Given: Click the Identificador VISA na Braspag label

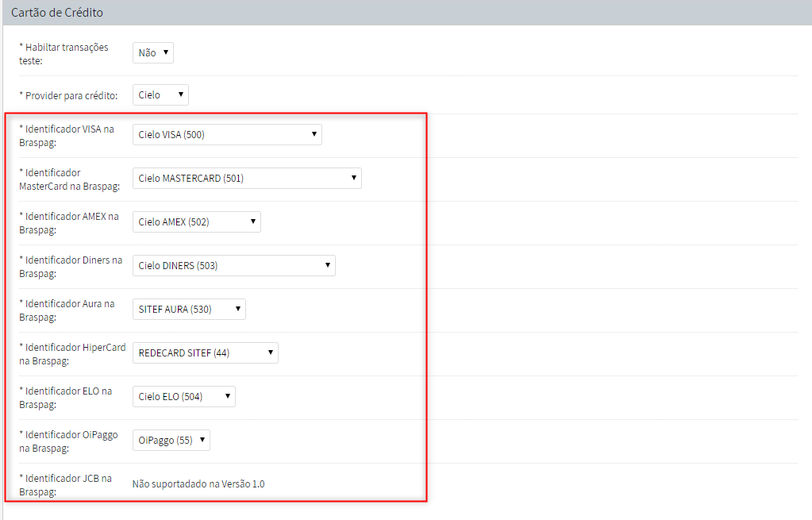Looking at the screenshot, I should point(67,136).
